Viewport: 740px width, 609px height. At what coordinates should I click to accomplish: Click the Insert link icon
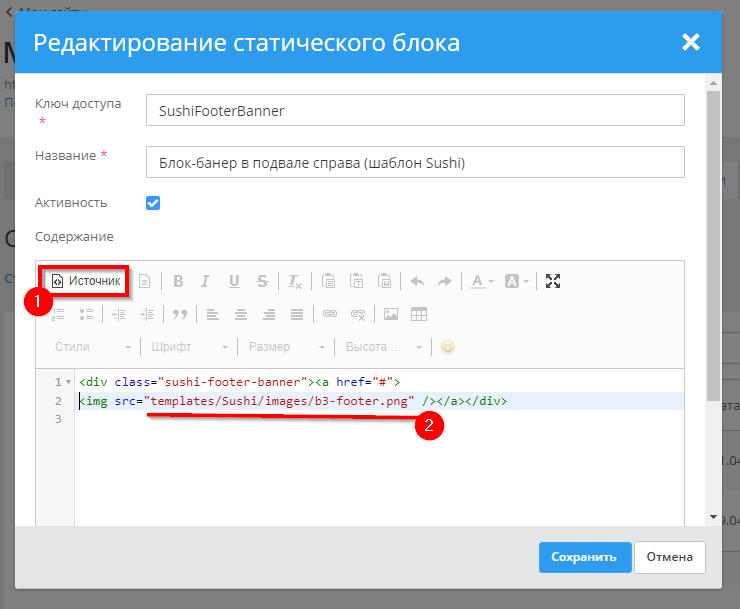pyautogui.click(x=329, y=314)
